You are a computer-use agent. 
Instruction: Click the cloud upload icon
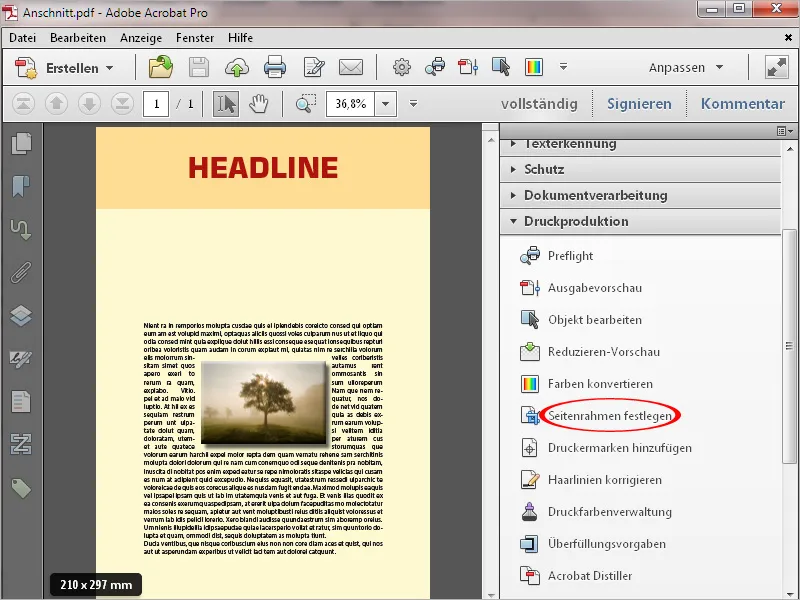click(x=237, y=67)
